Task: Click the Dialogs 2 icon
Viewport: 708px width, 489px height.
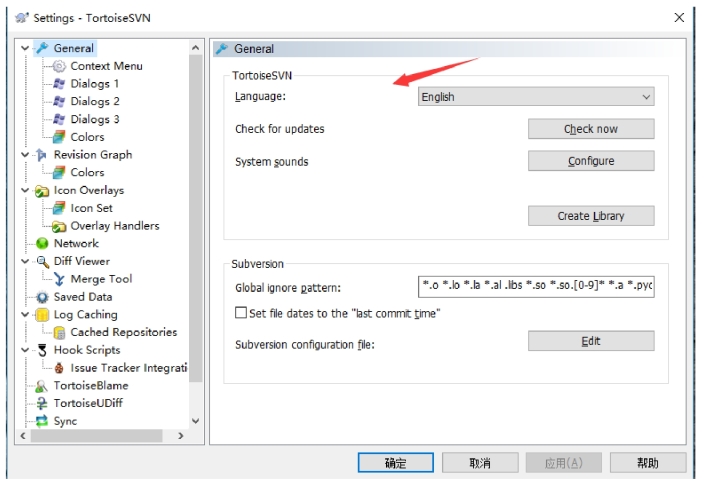Action: (x=59, y=101)
